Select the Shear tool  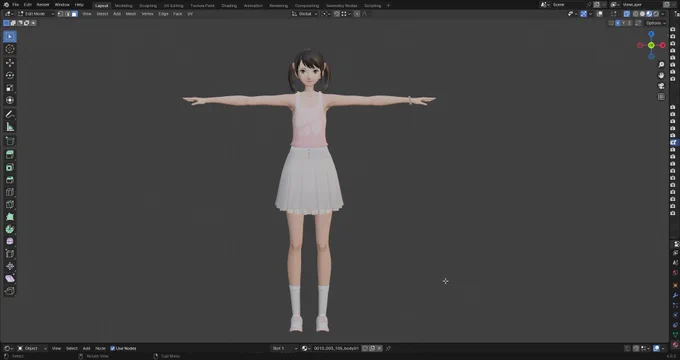pos(10,278)
